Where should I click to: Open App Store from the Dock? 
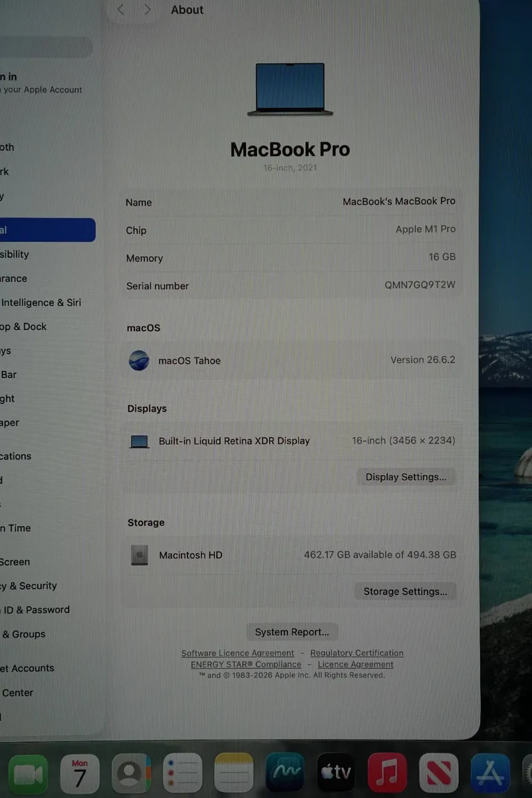[491, 774]
